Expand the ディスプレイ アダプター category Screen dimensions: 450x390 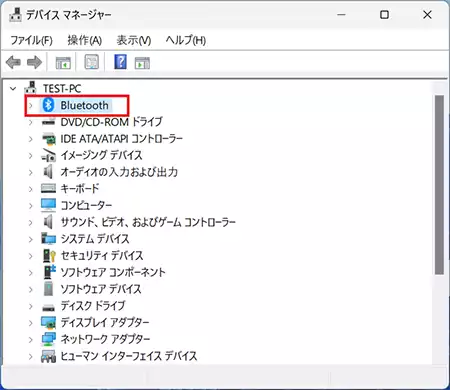pos(31,323)
